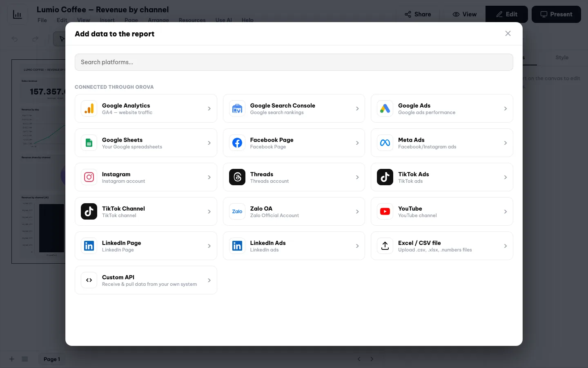Click the Google Ads logo icon
Screen dimensions: 588x368
tap(385, 108)
